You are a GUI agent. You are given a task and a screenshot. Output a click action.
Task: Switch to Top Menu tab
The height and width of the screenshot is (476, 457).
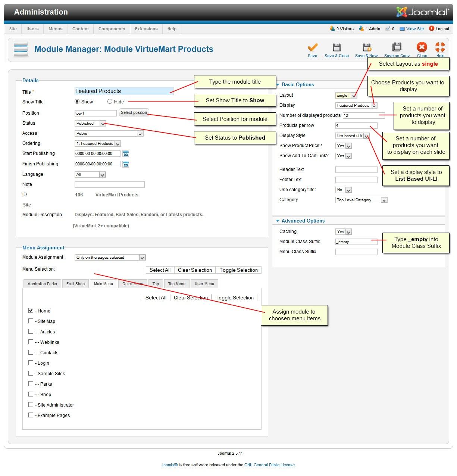(x=176, y=284)
